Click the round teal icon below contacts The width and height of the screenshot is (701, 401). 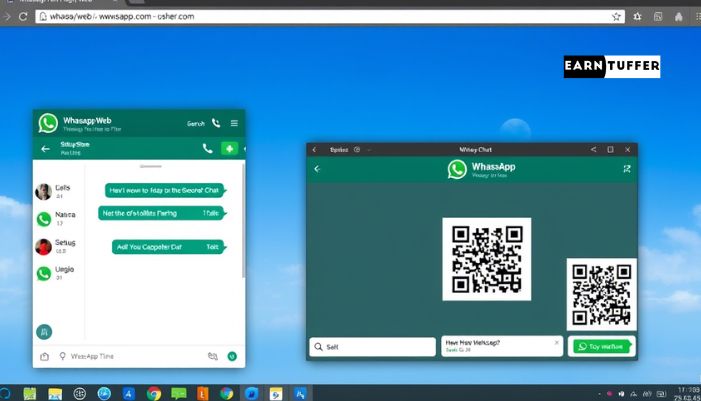[x=44, y=332]
